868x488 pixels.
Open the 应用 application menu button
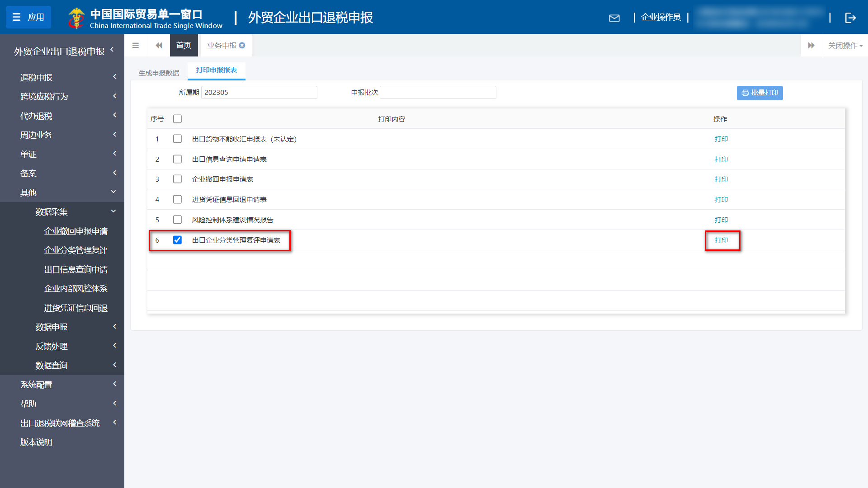point(28,17)
